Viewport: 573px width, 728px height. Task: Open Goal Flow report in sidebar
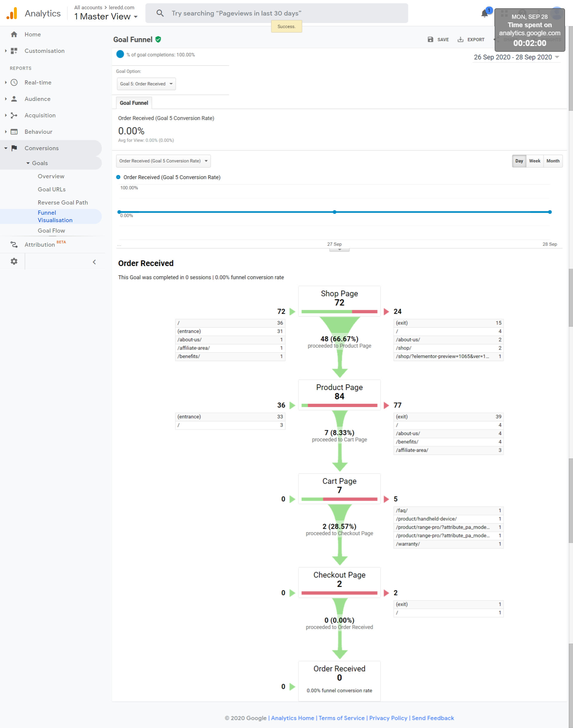click(51, 231)
